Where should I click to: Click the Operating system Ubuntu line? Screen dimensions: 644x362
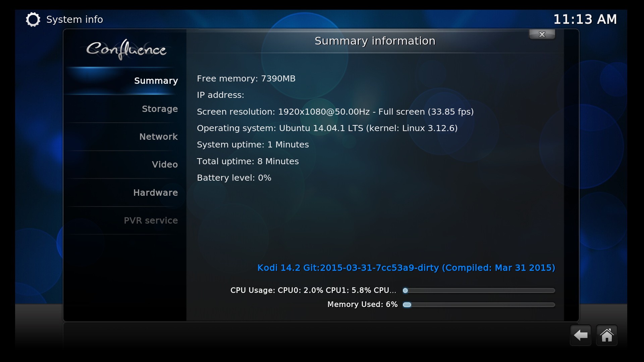tap(327, 128)
